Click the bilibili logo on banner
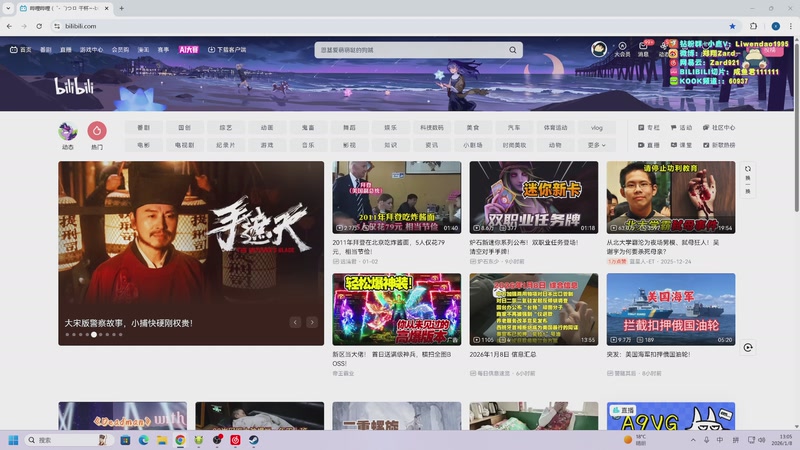Viewport: 800px width, 450px height. click(x=74, y=85)
